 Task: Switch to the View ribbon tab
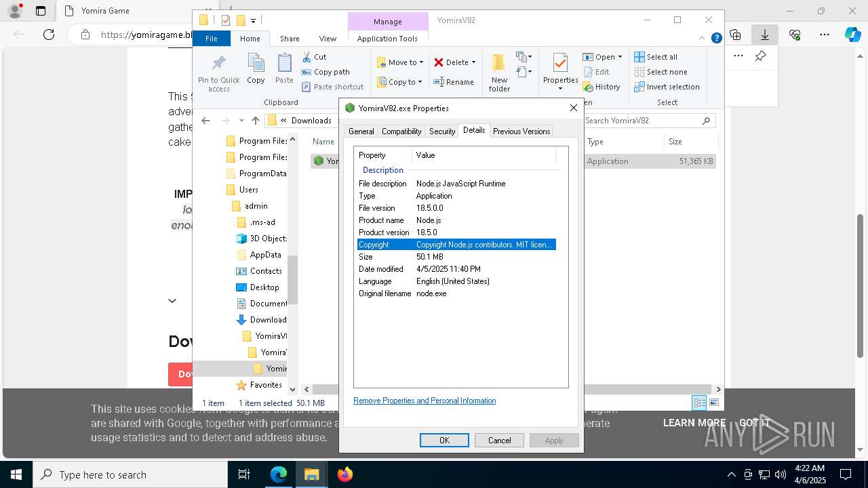328,39
